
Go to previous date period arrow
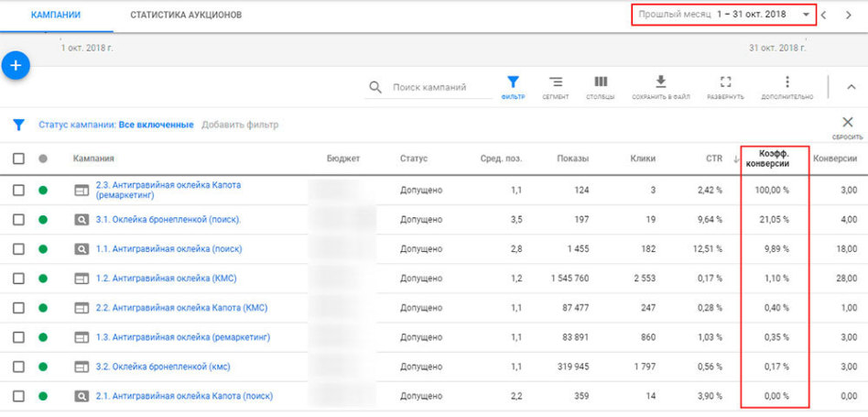pos(824,16)
